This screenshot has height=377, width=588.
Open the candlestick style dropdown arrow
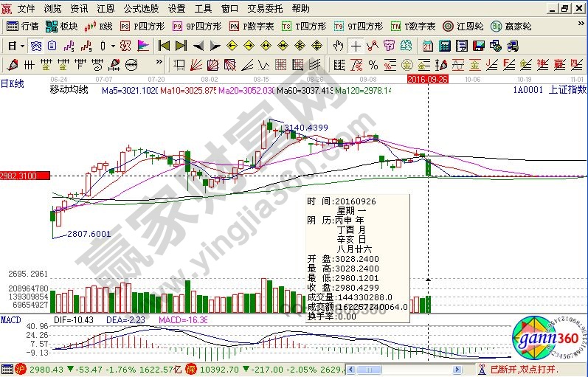[113, 45]
